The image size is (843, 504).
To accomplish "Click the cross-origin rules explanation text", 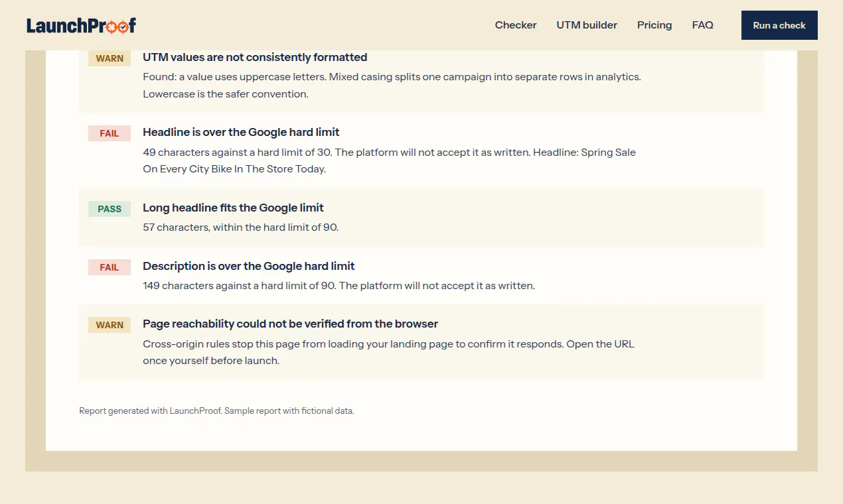I will pos(388,353).
